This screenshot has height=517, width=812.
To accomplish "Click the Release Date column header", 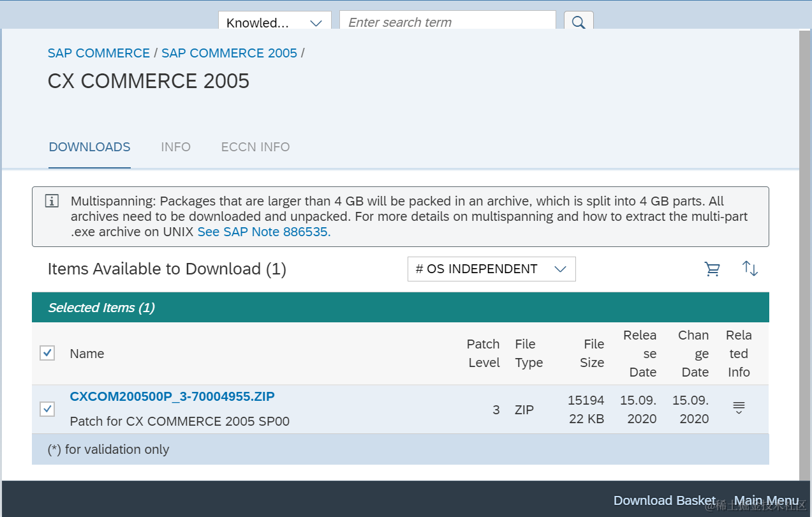I will [640, 354].
